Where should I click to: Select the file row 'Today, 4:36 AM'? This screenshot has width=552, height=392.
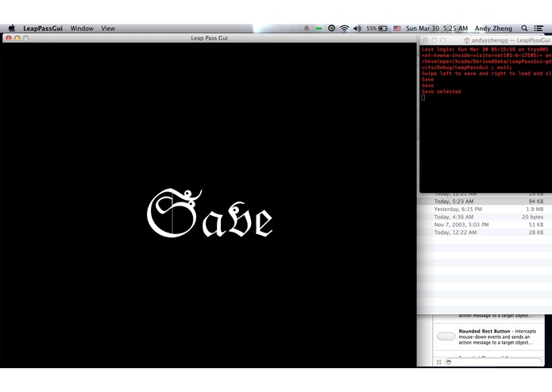point(484,217)
